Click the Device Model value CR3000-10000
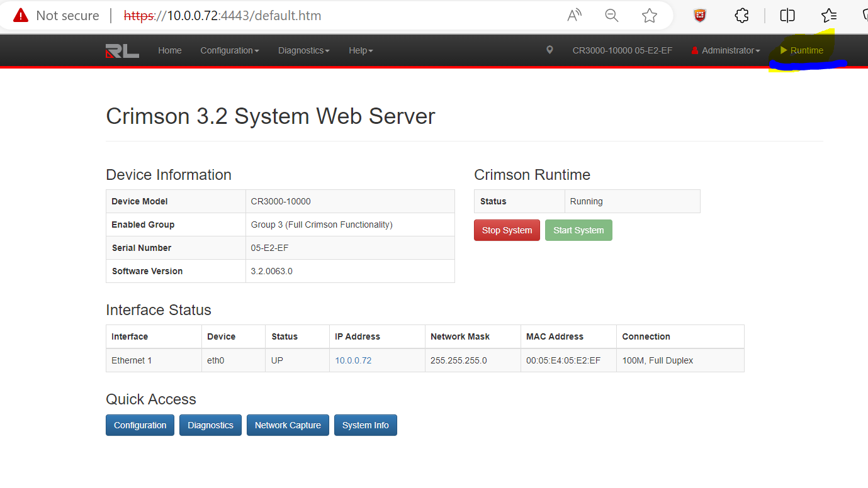The width and height of the screenshot is (868, 488). (x=281, y=201)
